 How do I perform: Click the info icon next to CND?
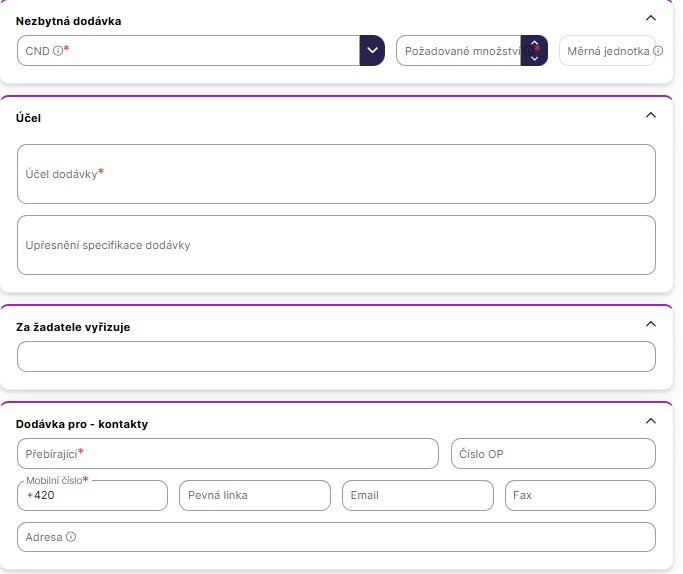[57, 51]
